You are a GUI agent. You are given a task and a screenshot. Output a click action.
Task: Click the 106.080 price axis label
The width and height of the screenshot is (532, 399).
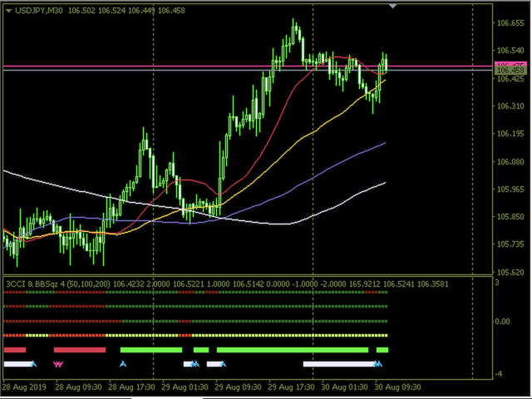tap(510, 162)
